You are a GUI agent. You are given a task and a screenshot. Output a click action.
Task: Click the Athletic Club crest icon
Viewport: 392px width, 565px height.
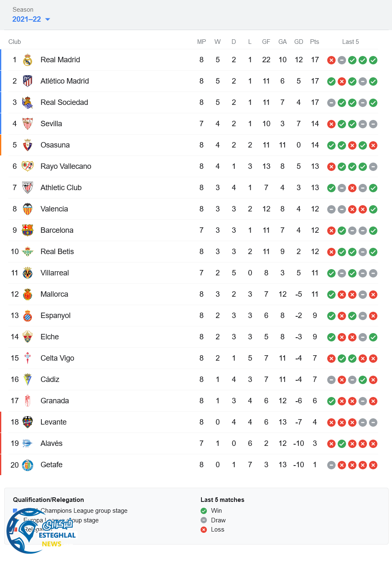pyautogui.click(x=28, y=188)
